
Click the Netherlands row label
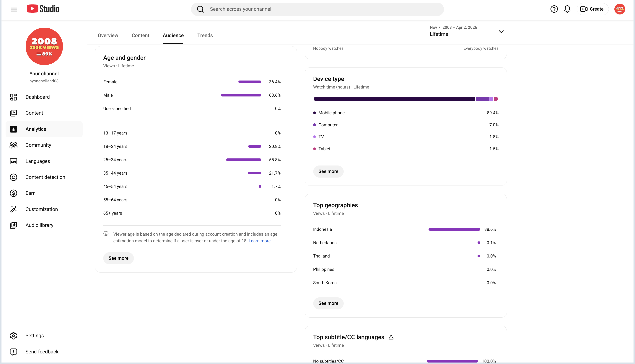[325, 243]
